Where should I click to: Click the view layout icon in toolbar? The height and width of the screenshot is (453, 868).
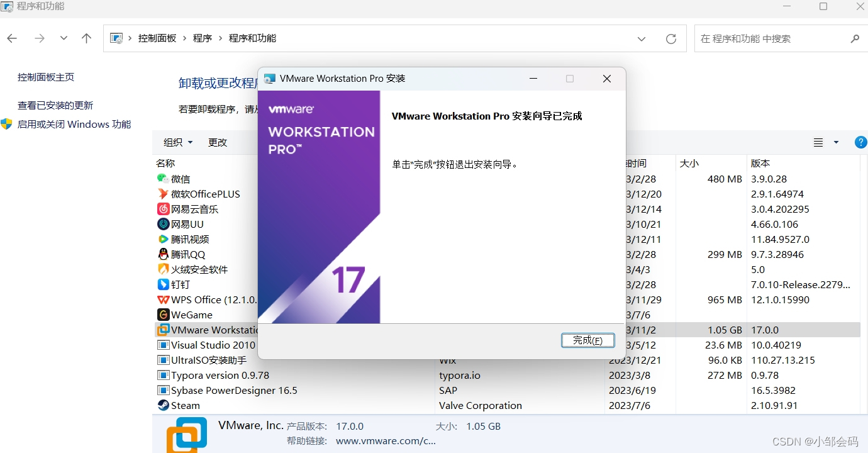point(818,143)
